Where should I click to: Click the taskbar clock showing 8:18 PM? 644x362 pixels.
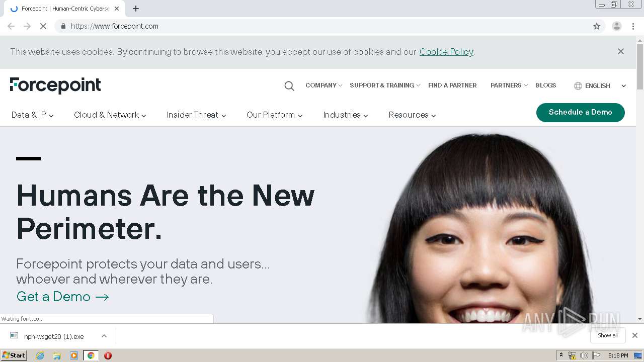pyautogui.click(x=618, y=355)
